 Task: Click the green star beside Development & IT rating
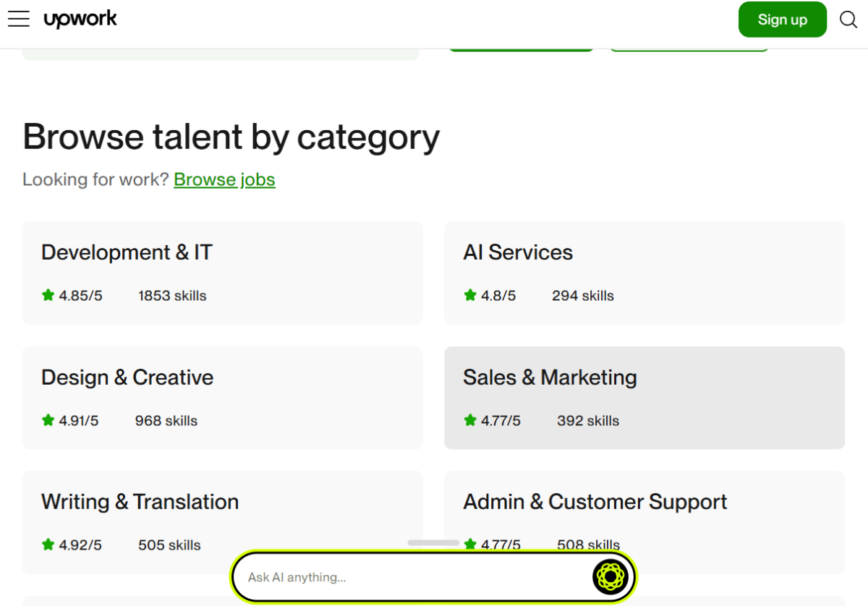pyautogui.click(x=48, y=295)
